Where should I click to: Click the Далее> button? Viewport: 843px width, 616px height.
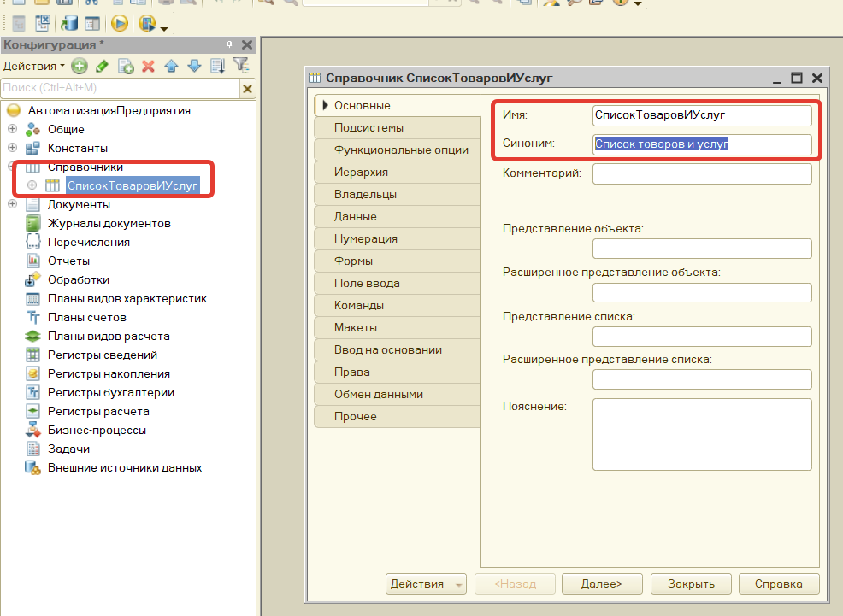click(x=602, y=584)
